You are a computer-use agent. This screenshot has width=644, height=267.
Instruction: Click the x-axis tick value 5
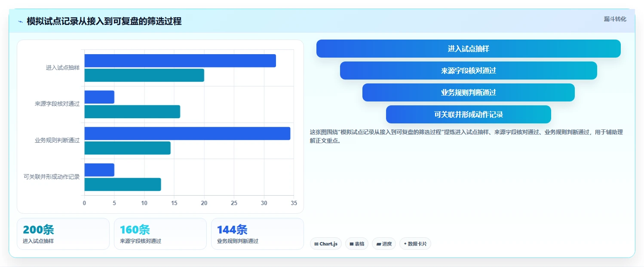114,203
